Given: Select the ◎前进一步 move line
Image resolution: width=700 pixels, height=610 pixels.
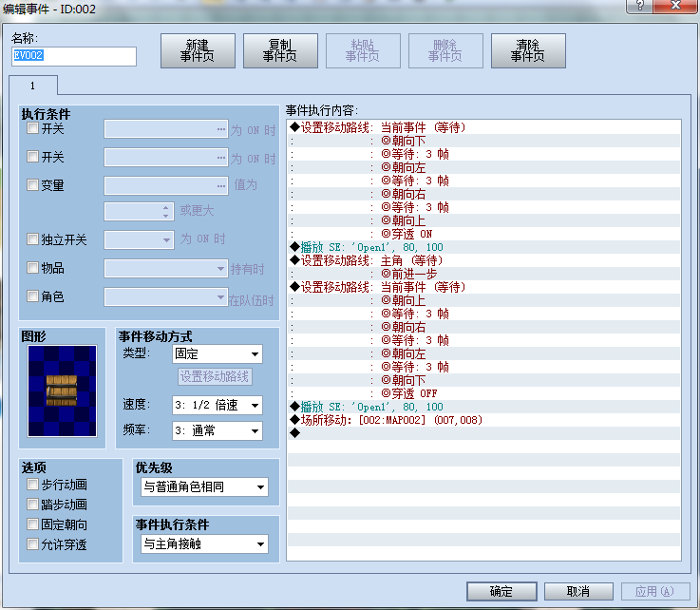Looking at the screenshot, I should coord(484,274).
